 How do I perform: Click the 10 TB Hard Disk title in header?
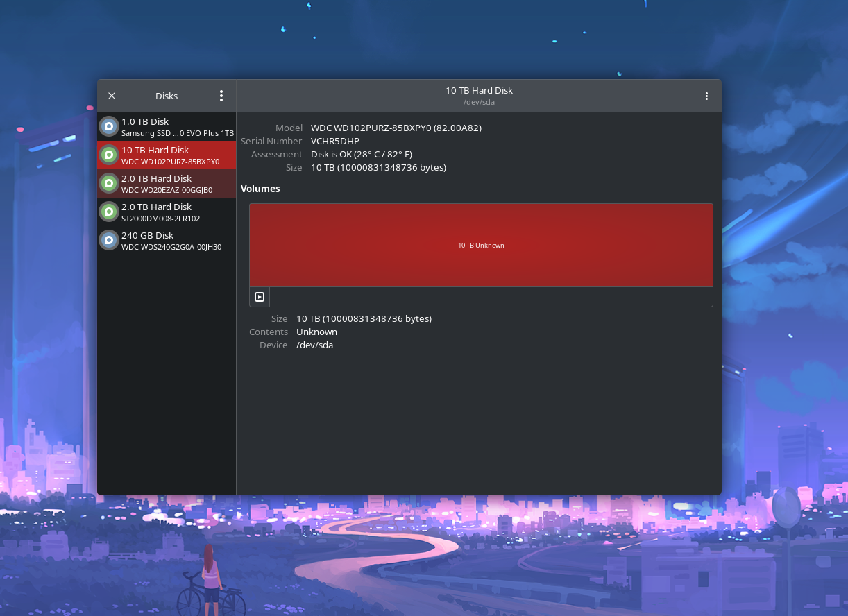pos(479,90)
